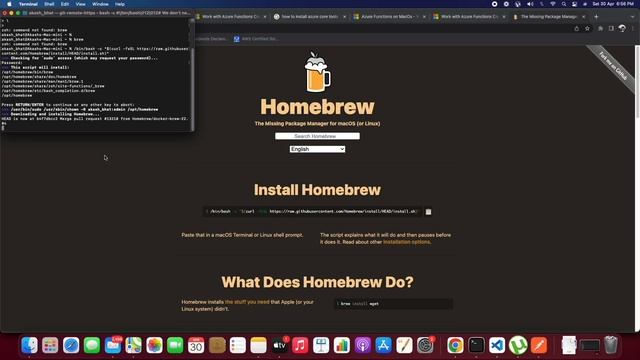Open Launchpad in the Dock
Viewport: 640px width, 360px height.
click(x=50, y=345)
